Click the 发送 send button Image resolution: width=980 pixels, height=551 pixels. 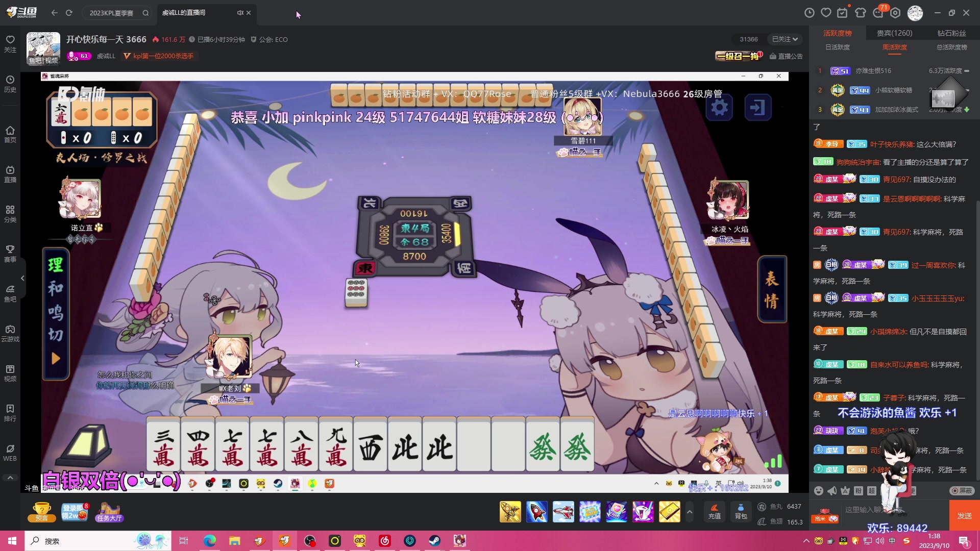(x=964, y=515)
